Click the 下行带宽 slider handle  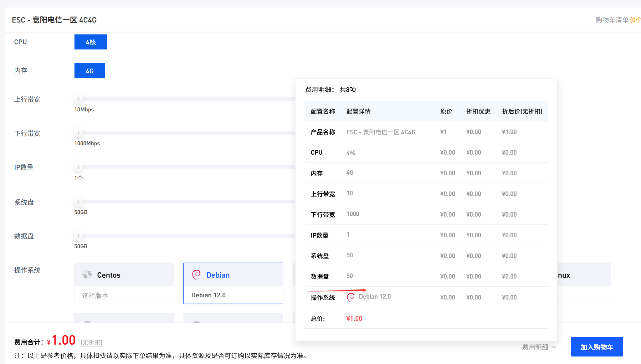[78, 133]
